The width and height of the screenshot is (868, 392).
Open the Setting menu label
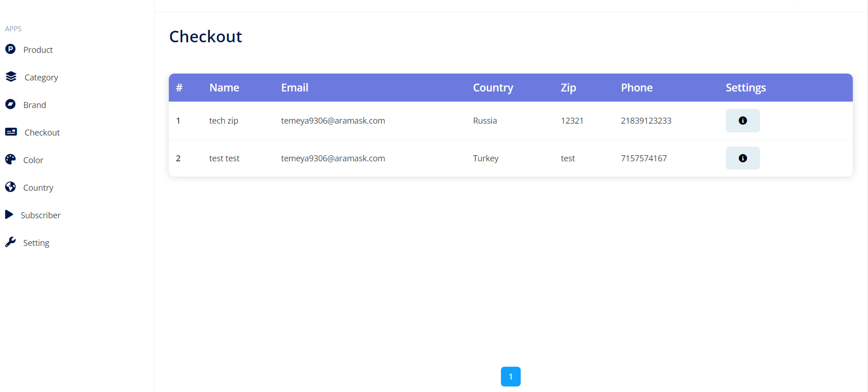pos(36,243)
